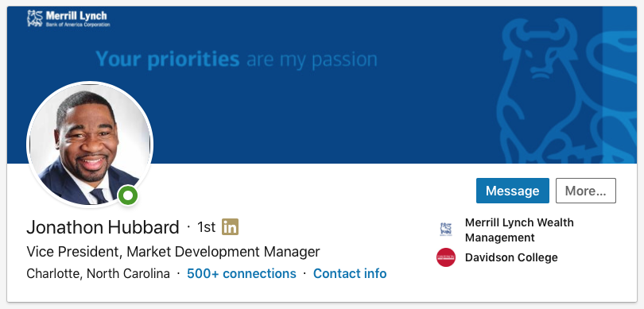Click the Vice President, Market Development Manager headline
Screen dimensions: 644x309
click(x=173, y=252)
